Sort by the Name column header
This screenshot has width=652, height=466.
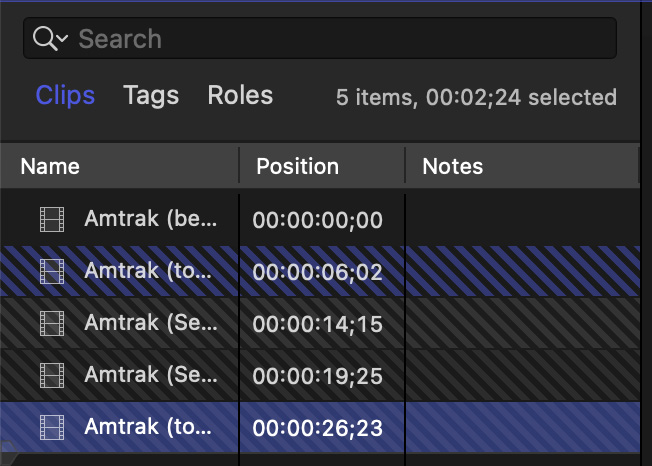click(50, 166)
